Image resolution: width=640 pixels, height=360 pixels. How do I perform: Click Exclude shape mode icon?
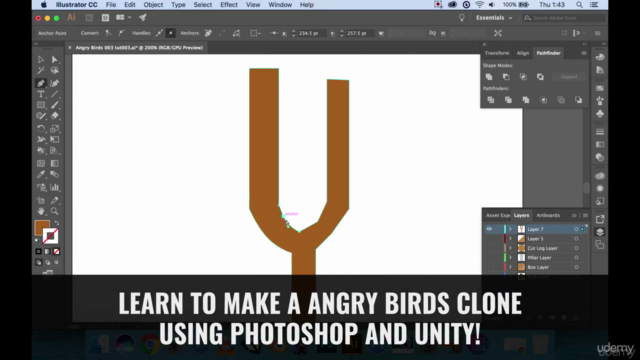coord(540,77)
